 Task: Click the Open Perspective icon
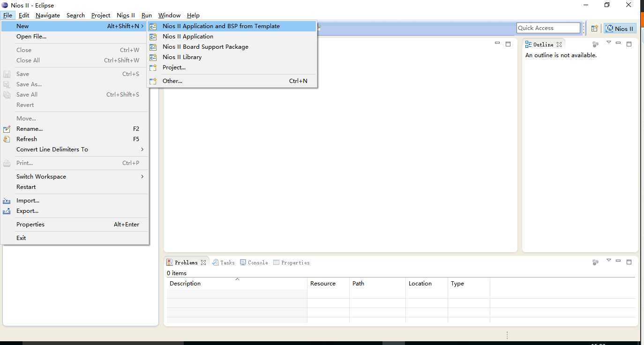pyautogui.click(x=594, y=29)
